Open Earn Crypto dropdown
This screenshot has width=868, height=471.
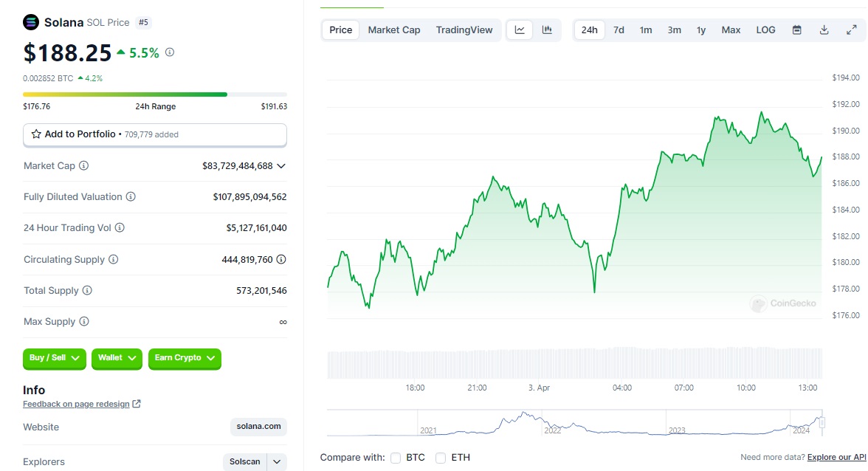tap(185, 358)
